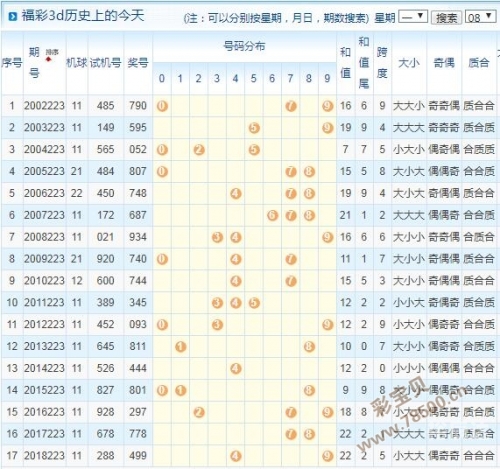Viewport: 500px width, 469px height.
Task: Click ball 1 in row 2013223
Action: (x=180, y=347)
